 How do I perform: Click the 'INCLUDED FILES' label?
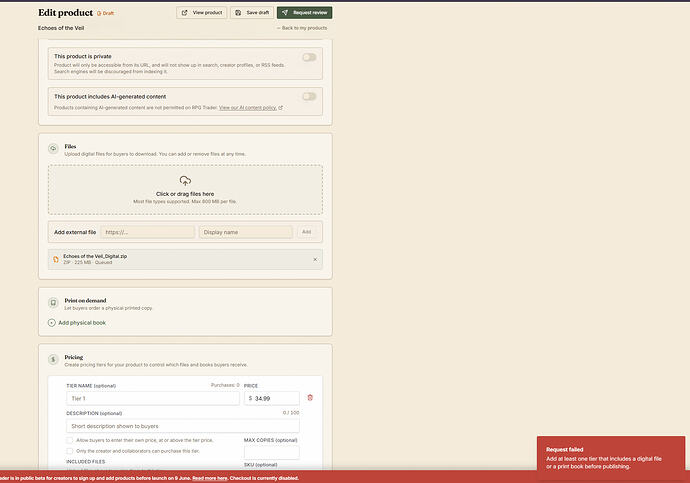click(x=86, y=461)
